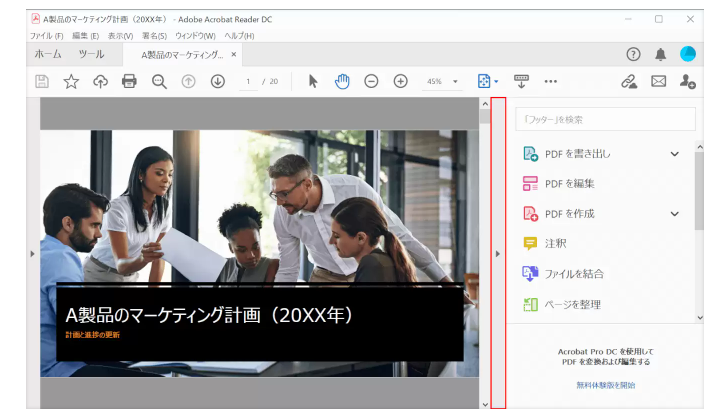Viewport: 720px width, 418px height.
Task: Zoom in with the plus icon
Action: click(400, 81)
